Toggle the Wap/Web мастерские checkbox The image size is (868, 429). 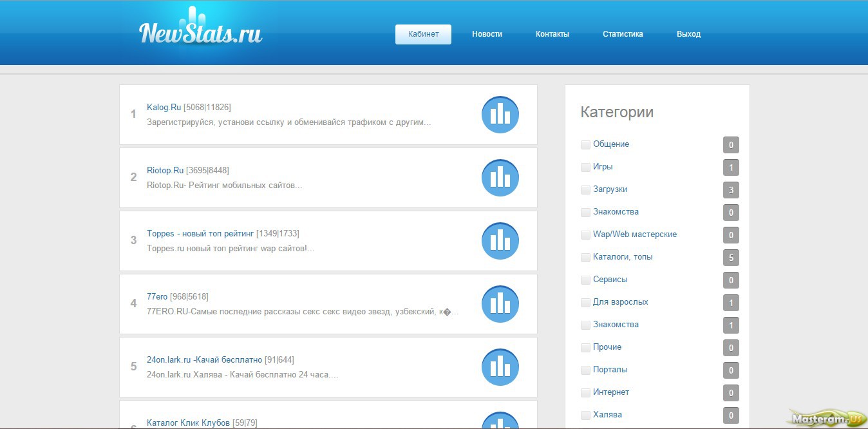[585, 235]
